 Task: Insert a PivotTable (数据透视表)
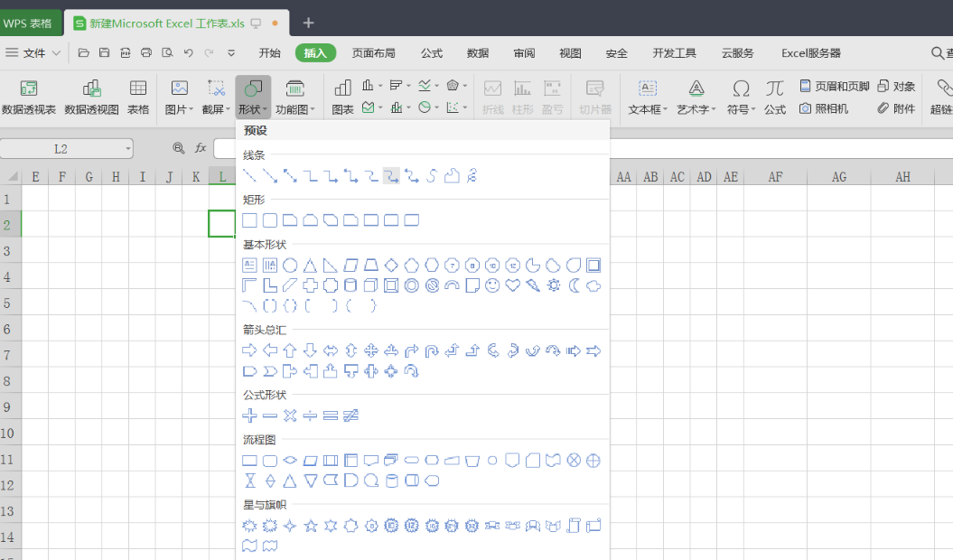pyautogui.click(x=29, y=98)
